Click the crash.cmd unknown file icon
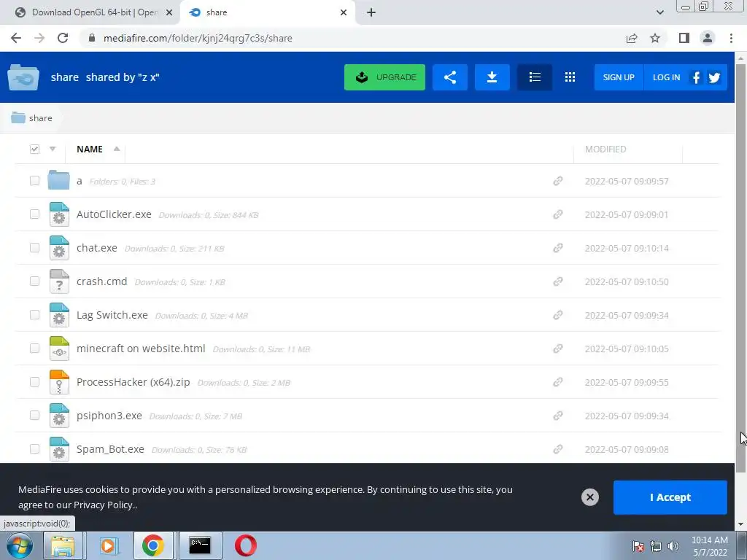 tap(59, 281)
